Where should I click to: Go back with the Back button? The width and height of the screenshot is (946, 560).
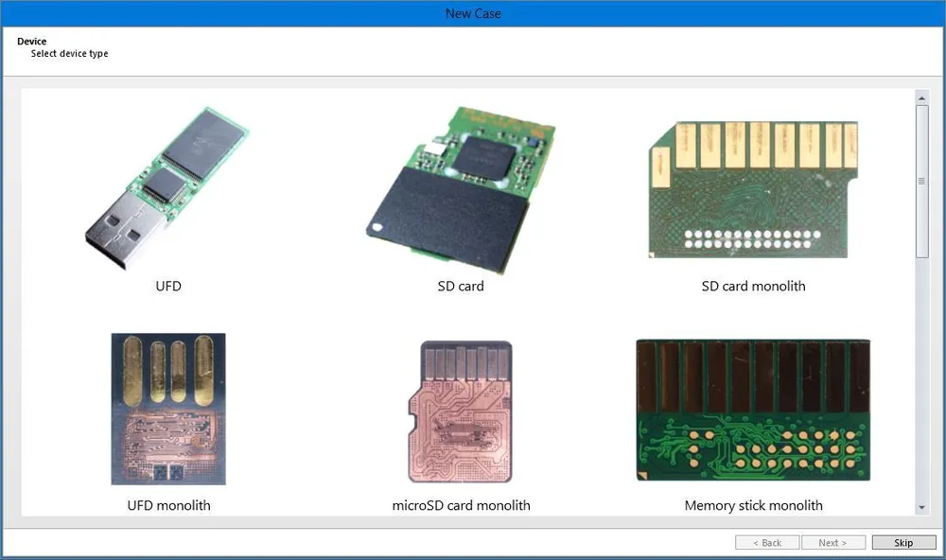[767, 543]
